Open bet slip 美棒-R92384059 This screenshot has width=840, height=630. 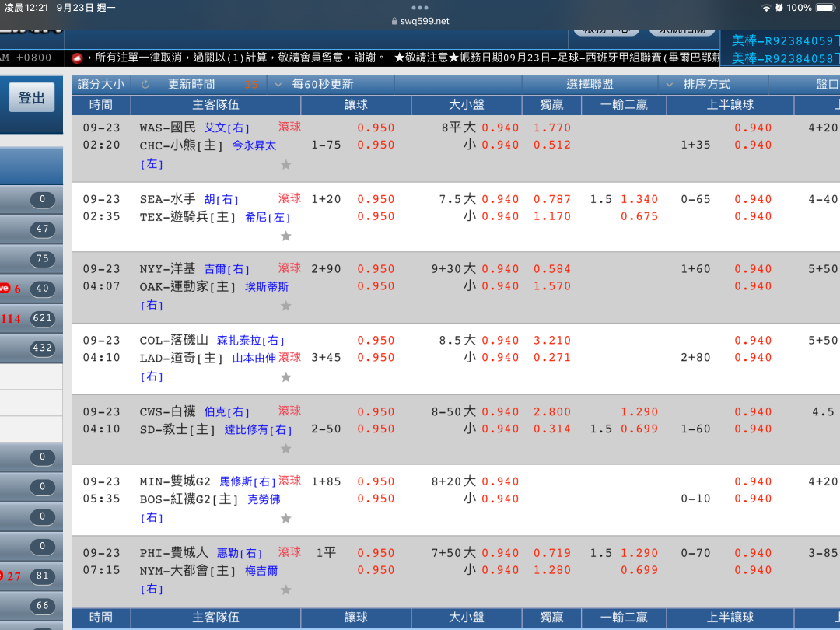[783, 40]
